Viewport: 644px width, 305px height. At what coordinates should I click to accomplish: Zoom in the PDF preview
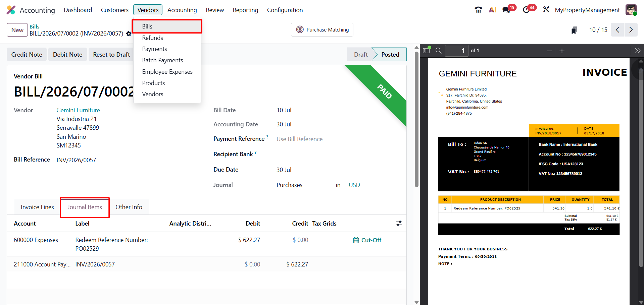(562, 51)
